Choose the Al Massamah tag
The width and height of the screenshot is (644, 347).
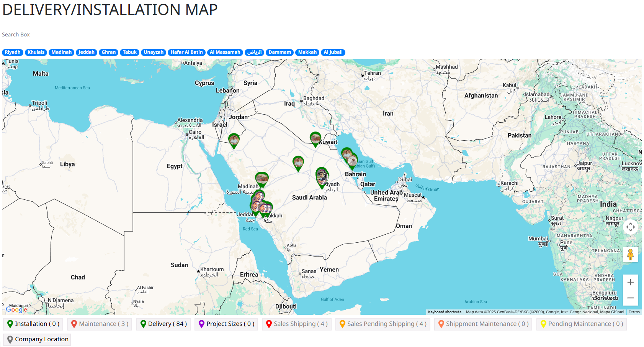225,52
